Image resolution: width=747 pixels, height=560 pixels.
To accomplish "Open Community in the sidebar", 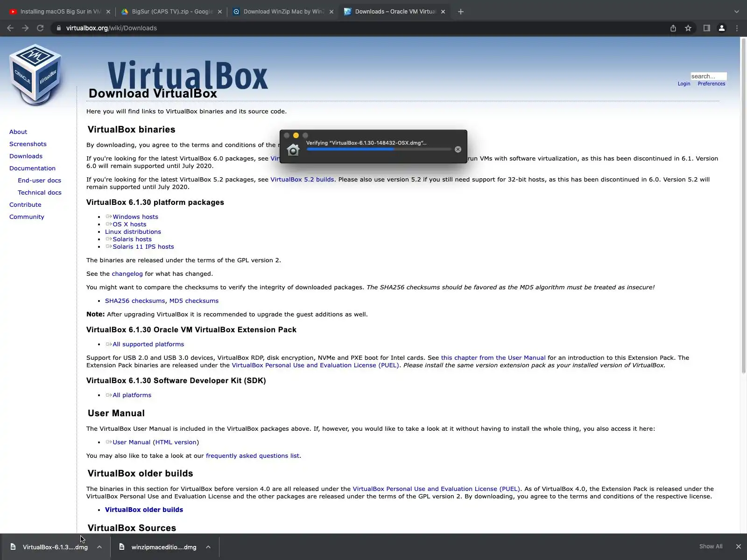I will (27, 217).
